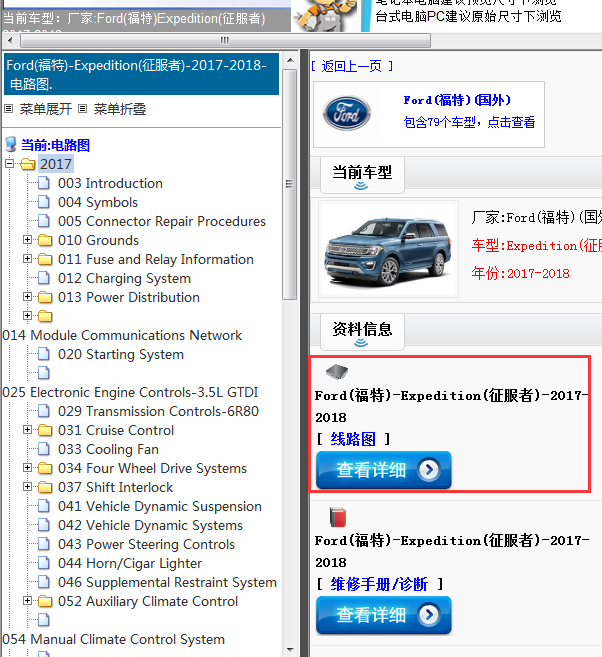602x657 pixels.
Task: Click the 041 Vehicle Dynamic Suspension page icon
Action: pos(44,506)
